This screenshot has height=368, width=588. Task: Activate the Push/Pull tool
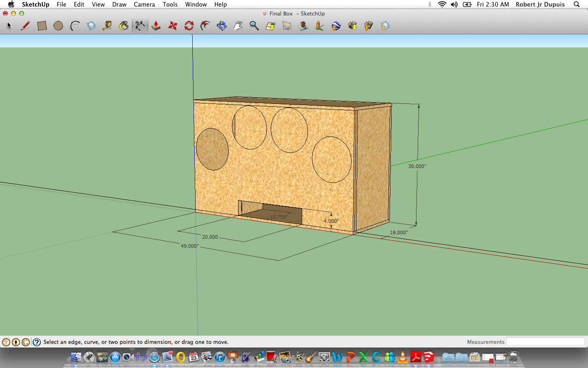click(156, 26)
